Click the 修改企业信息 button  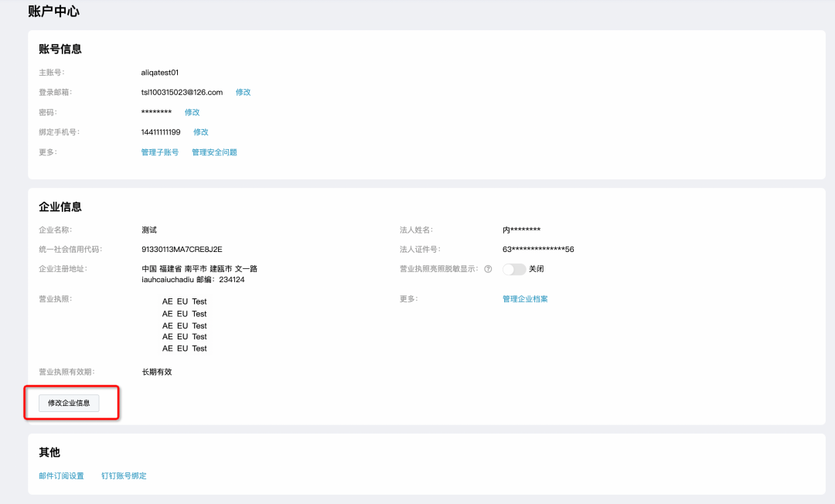(68, 403)
